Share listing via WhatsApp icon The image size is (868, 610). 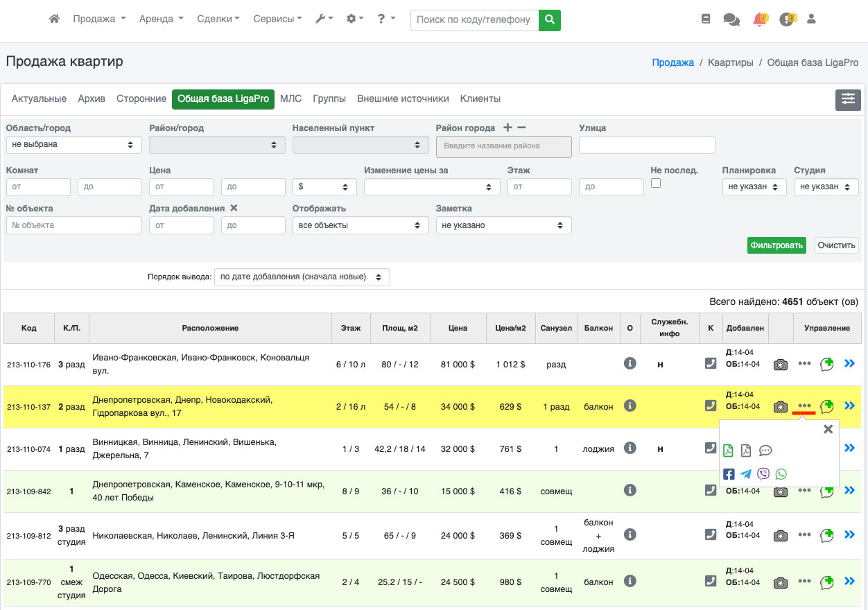(x=781, y=474)
